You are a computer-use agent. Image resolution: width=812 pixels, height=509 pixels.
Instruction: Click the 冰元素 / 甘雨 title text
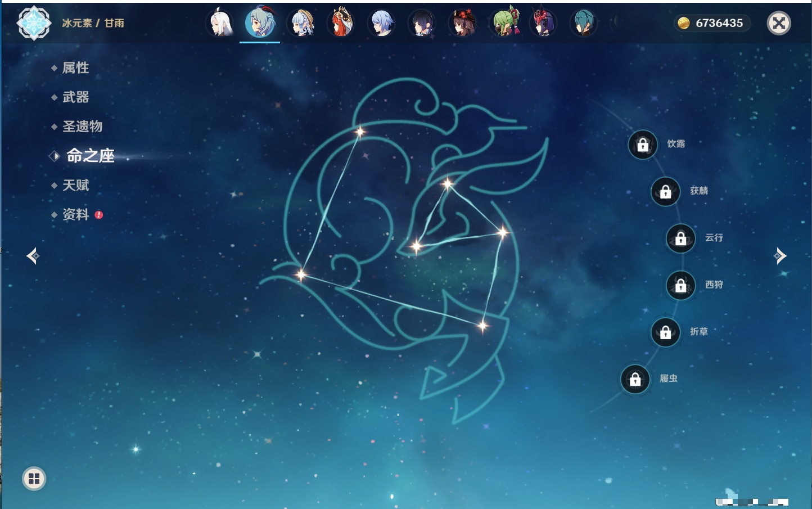(x=93, y=23)
